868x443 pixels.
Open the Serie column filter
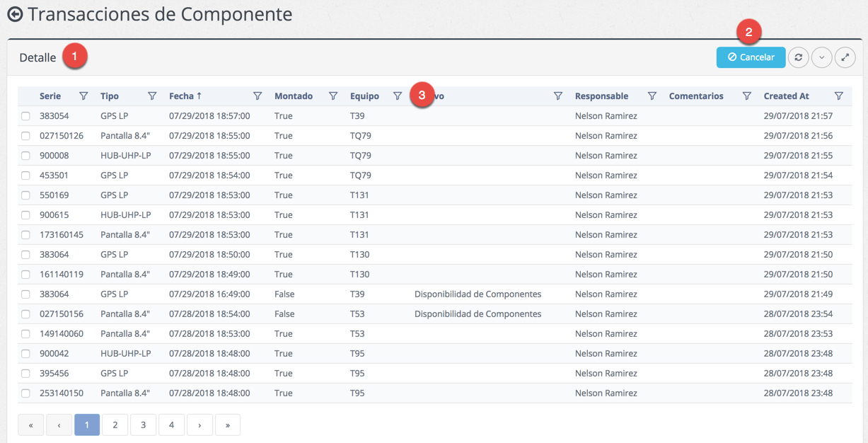(x=83, y=96)
